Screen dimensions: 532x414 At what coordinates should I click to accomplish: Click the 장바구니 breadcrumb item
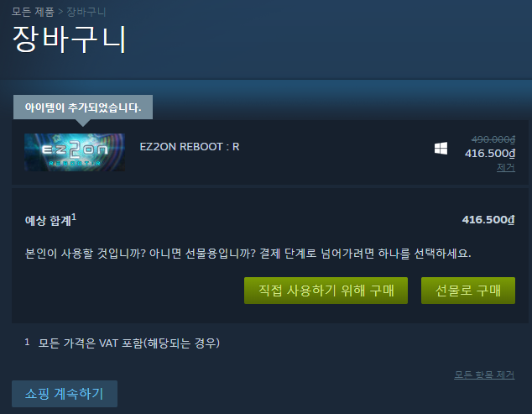coord(86,12)
